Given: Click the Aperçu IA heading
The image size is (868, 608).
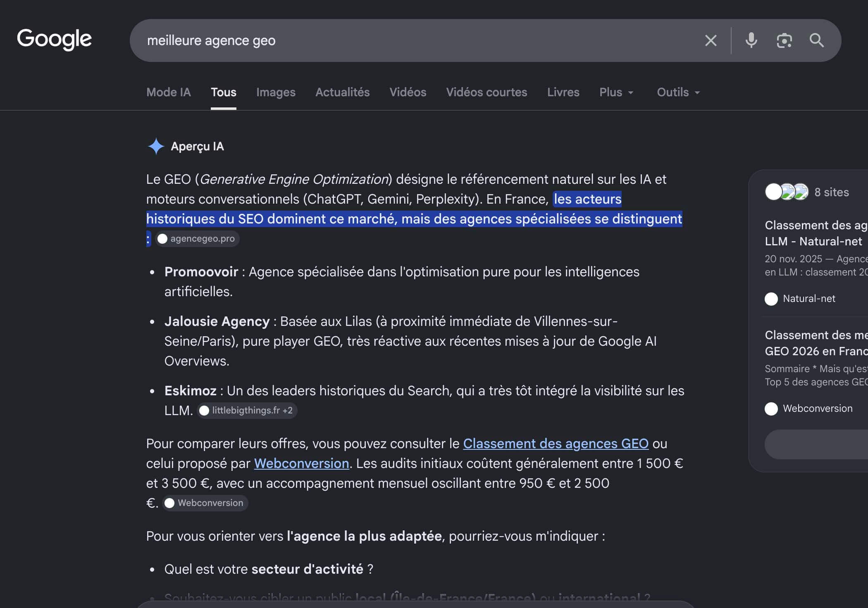Looking at the screenshot, I should coord(197,146).
